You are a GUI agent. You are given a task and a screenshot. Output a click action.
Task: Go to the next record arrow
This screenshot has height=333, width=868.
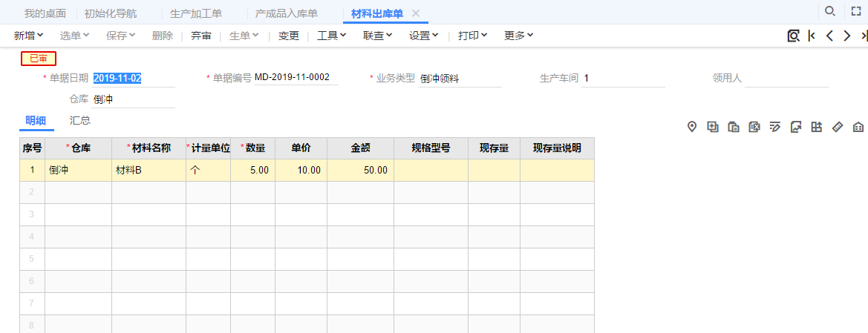point(847,36)
